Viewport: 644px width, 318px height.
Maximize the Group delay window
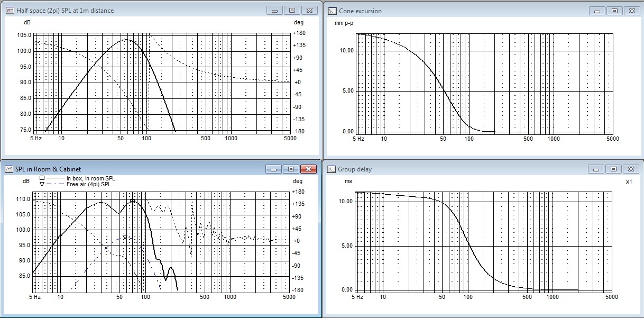click(613, 169)
